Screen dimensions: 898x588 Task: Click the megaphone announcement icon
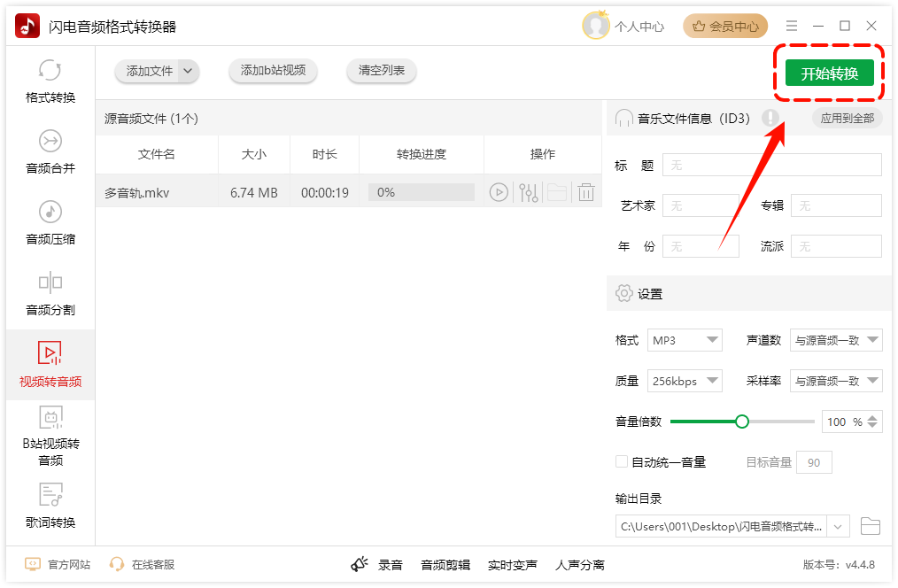(x=359, y=564)
